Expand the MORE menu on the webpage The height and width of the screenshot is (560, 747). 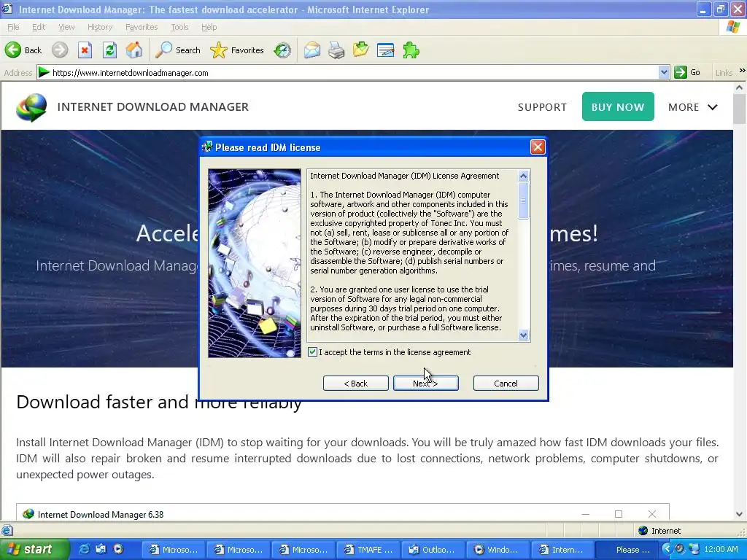click(x=693, y=107)
